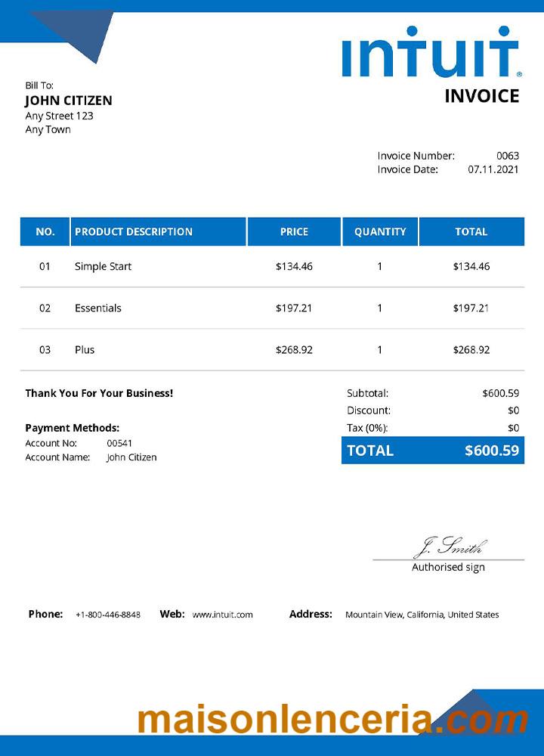Click the Mountain View address text
The height and width of the screenshot is (756, 544).
click(x=422, y=615)
